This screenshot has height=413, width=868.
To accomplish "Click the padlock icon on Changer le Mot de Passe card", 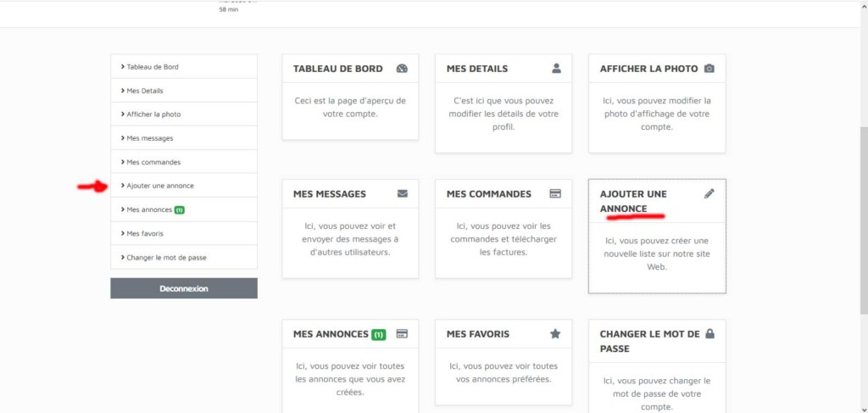I will point(709,334).
